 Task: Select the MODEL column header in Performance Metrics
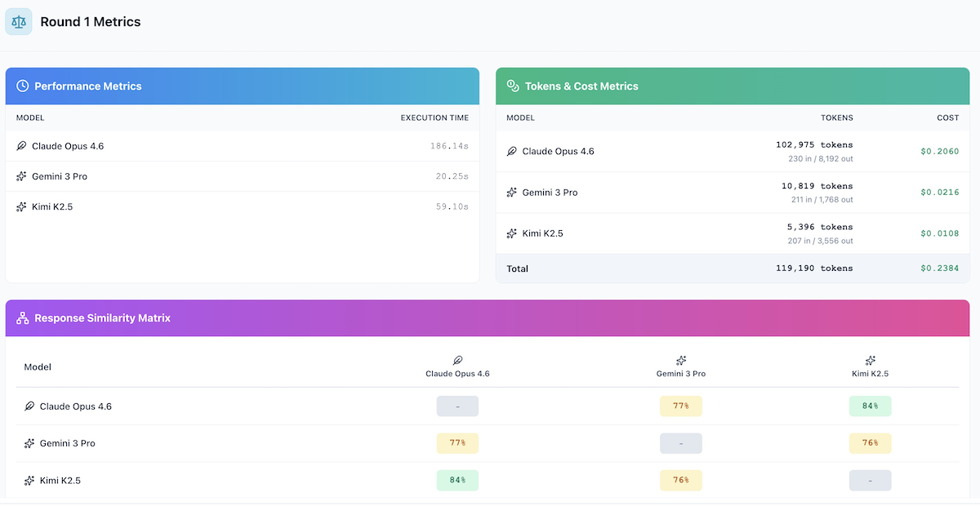[30, 118]
